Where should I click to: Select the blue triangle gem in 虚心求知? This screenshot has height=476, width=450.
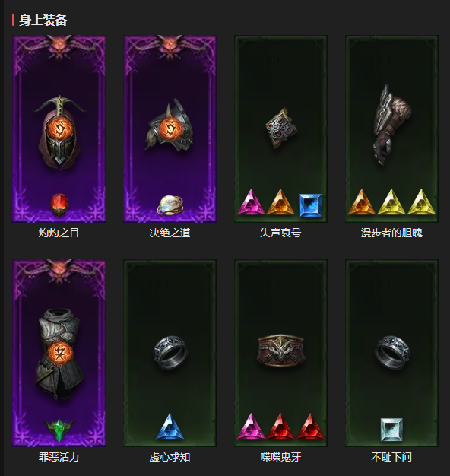coord(170,427)
